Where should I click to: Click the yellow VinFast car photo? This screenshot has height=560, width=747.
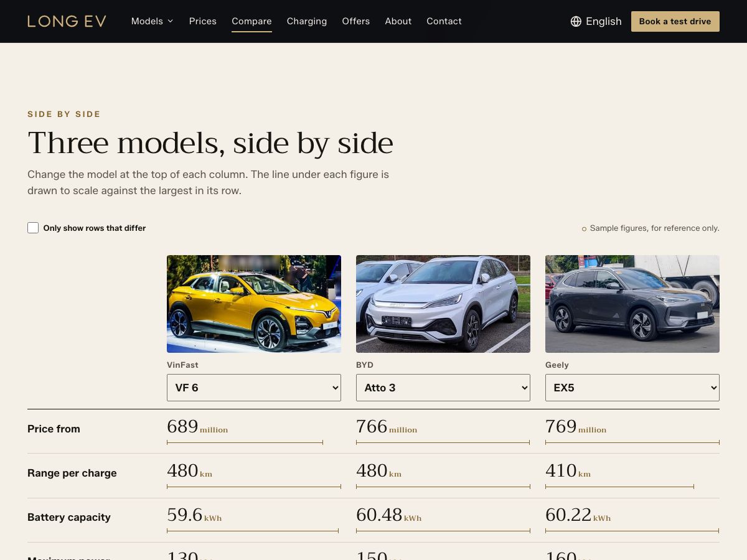254,304
